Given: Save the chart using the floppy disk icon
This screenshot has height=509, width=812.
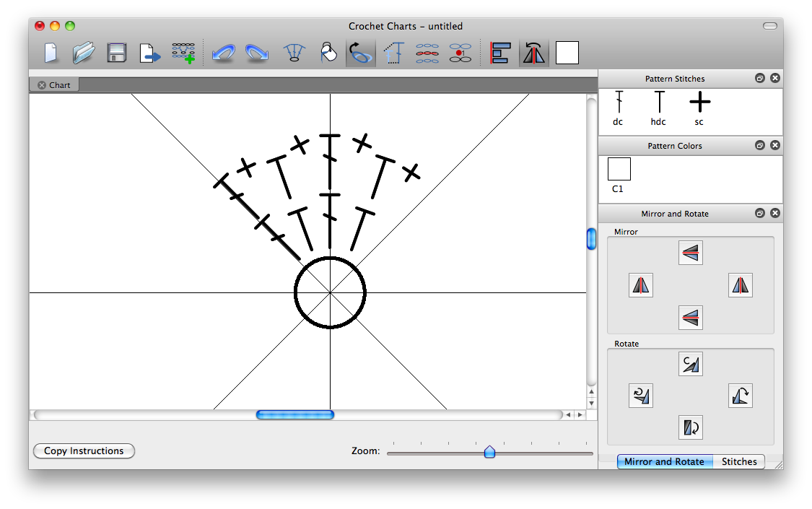Looking at the screenshot, I should (x=117, y=53).
